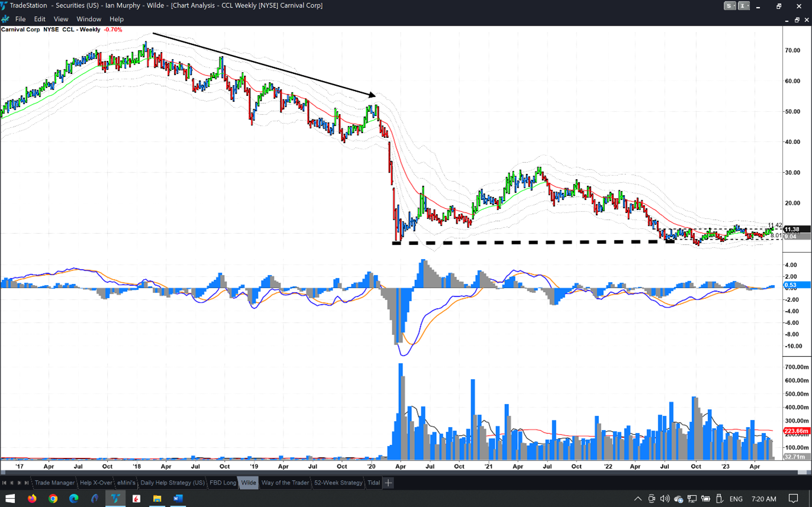Jump to first workspace tab using arrow

[x=4, y=483]
